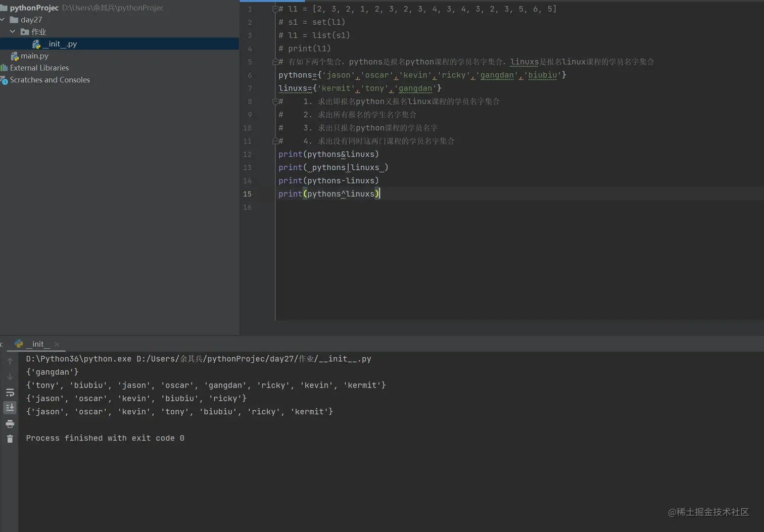This screenshot has width=764, height=532.
Task: Click the python.exe command line in console
Action: pyautogui.click(x=199, y=359)
